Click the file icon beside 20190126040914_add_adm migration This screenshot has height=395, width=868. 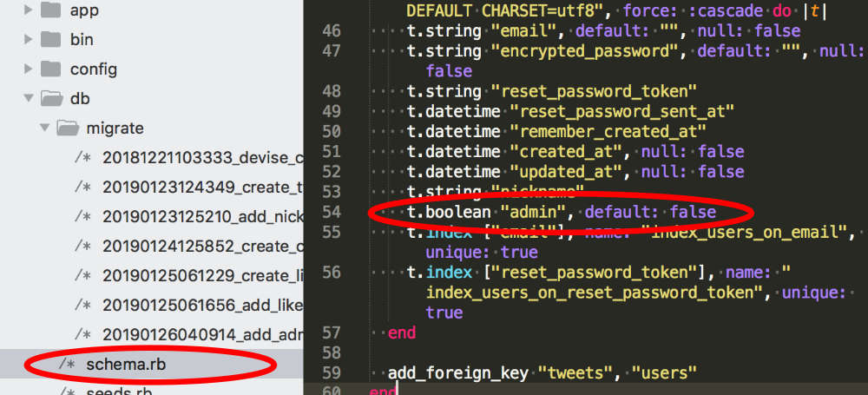point(83,335)
